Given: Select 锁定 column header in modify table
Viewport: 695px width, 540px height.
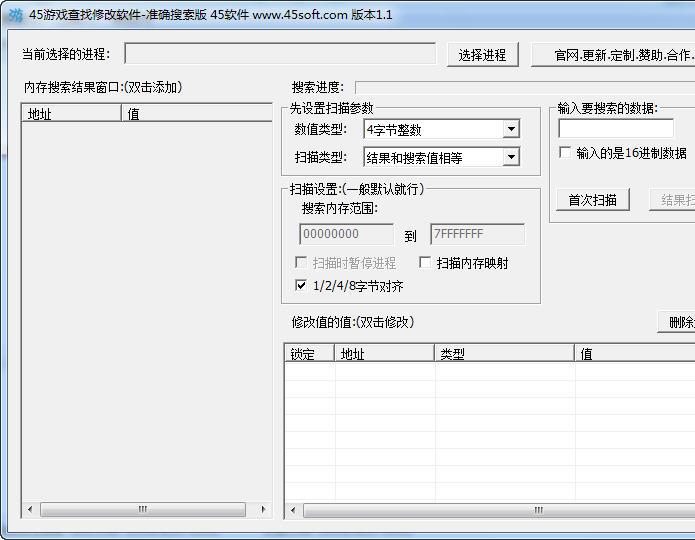Looking at the screenshot, I should pos(309,354).
